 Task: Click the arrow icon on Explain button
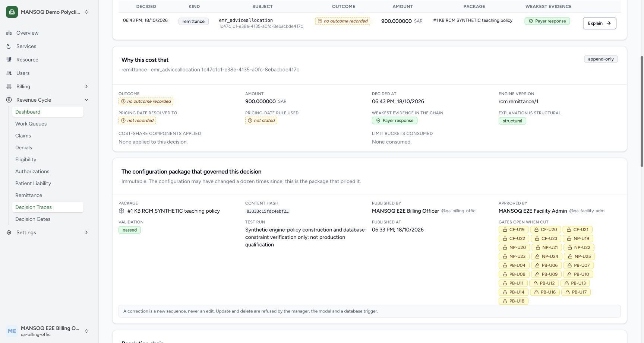609,23
